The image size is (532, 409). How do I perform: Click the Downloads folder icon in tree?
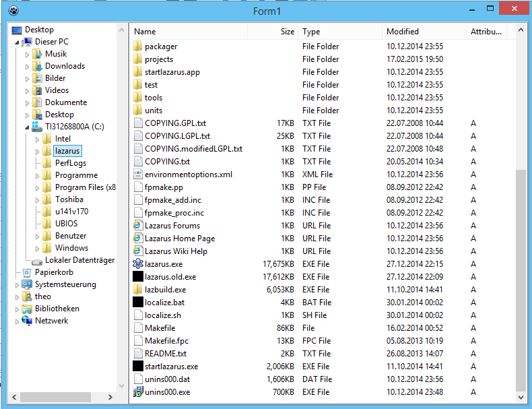coord(38,66)
